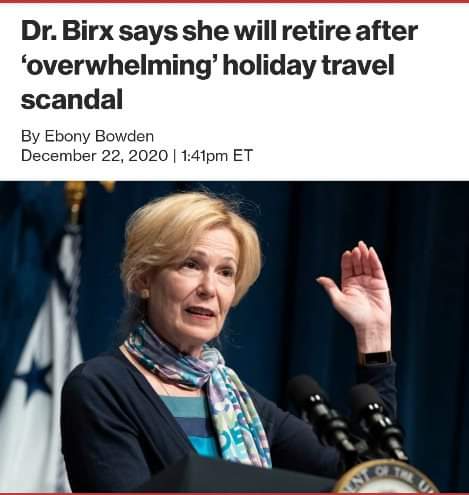Click the 1:41pm ET timestamp
The height and width of the screenshot is (495, 469).
(217, 155)
